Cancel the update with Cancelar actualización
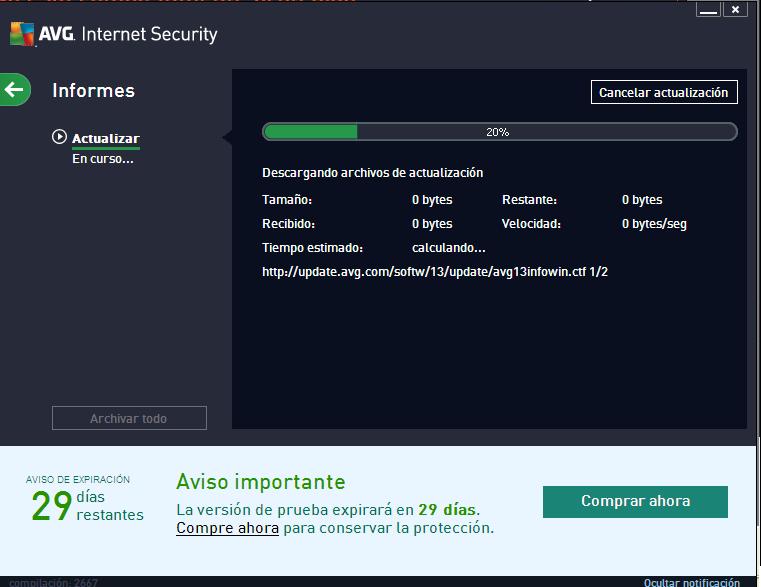This screenshot has height=587, width=761. 664,92
